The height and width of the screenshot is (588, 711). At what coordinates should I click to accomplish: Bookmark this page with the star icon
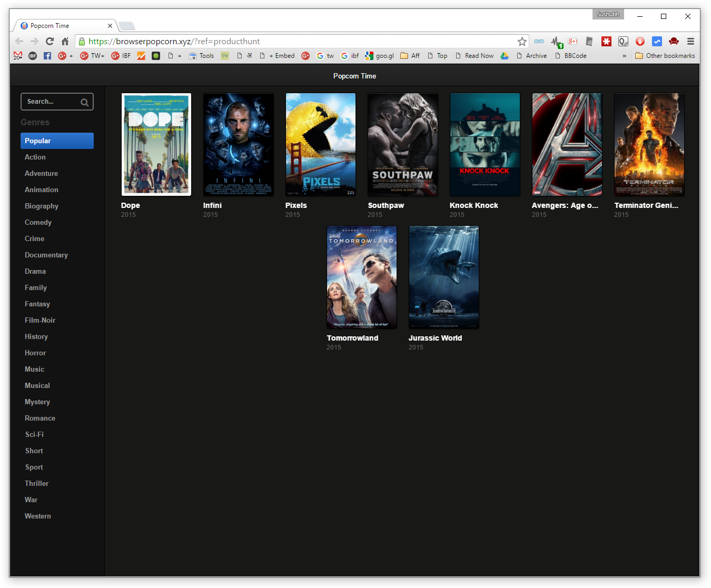[x=521, y=42]
